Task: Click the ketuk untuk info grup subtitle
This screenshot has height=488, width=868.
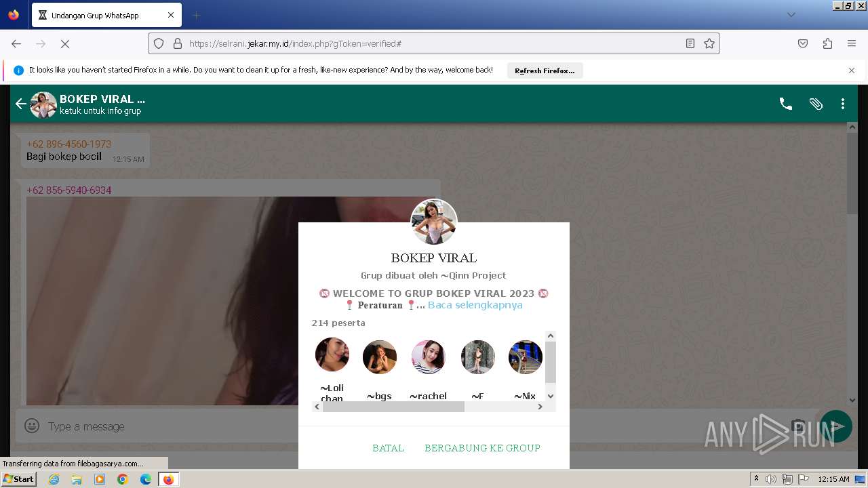Action: (x=100, y=111)
